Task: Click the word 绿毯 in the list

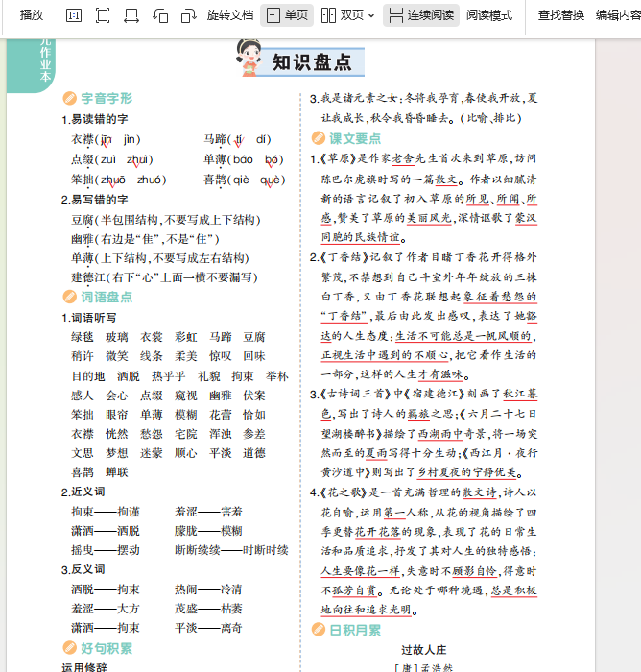Action: [x=83, y=337]
